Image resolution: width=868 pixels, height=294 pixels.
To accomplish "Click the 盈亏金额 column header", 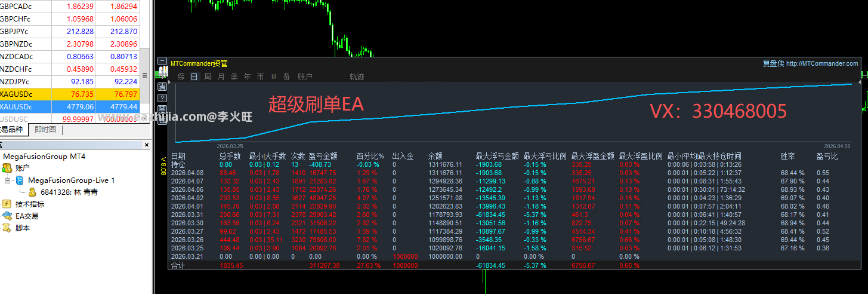I will pos(323,156).
